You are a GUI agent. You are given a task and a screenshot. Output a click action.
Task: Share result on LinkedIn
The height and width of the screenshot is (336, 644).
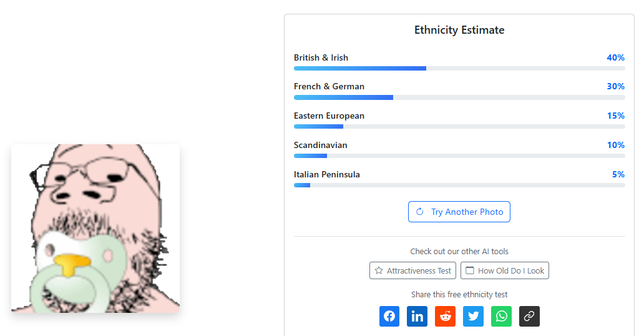417,316
